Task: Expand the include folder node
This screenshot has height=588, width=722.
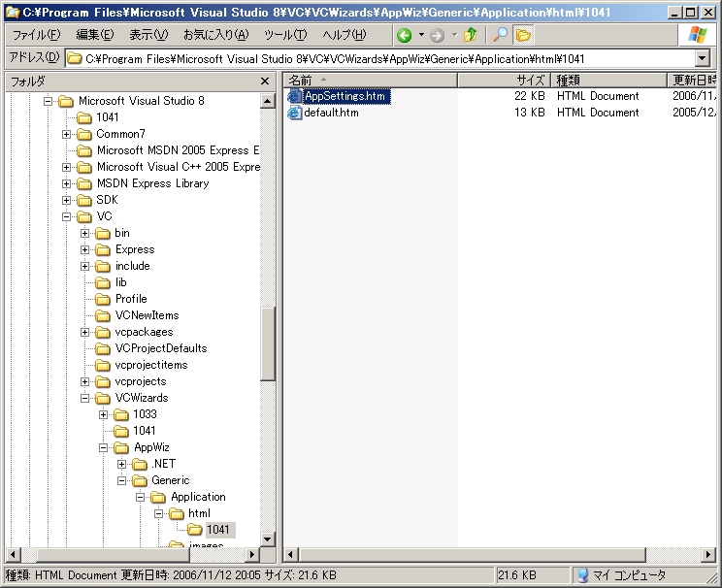Action: [84, 267]
